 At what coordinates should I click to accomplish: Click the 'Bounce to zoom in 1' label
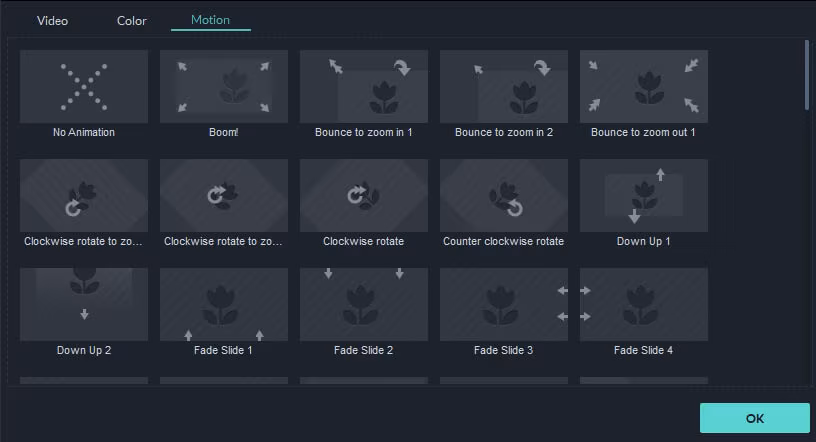[364, 132]
